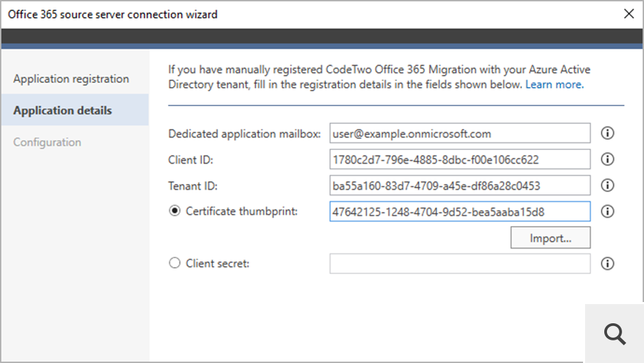This screenshot has height=363, width=644.
Task: Open the Application details step
Action: point(75,110)
